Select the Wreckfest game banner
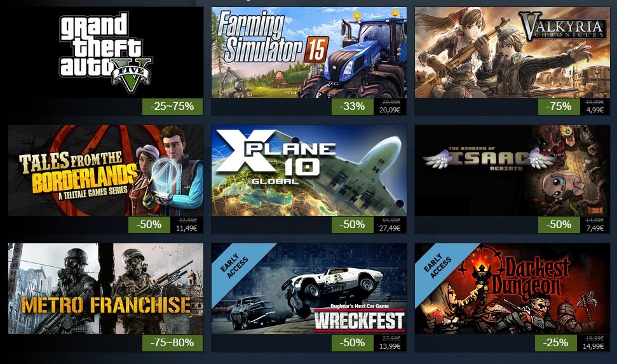617x364 pixels. [x=309, y=288]
